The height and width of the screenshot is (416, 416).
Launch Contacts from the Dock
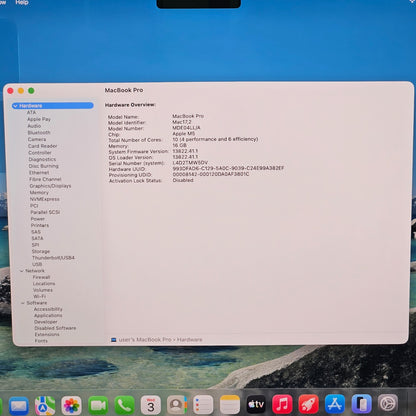click(x=177, y=405)
